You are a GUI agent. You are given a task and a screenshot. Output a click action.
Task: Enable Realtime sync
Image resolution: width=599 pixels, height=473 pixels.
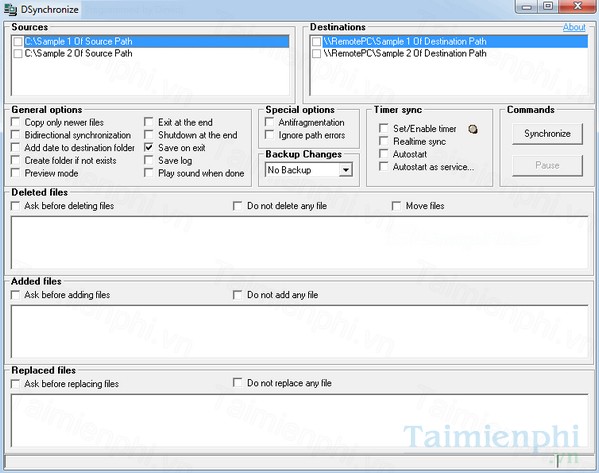(x=384, y=141)
